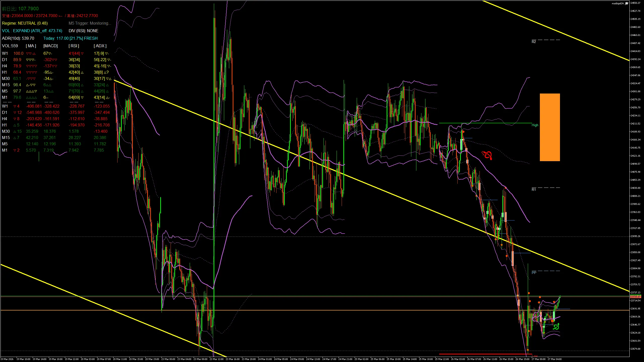Click the red down-triangle beside W1 RSI 41[44]

point(82,54)
